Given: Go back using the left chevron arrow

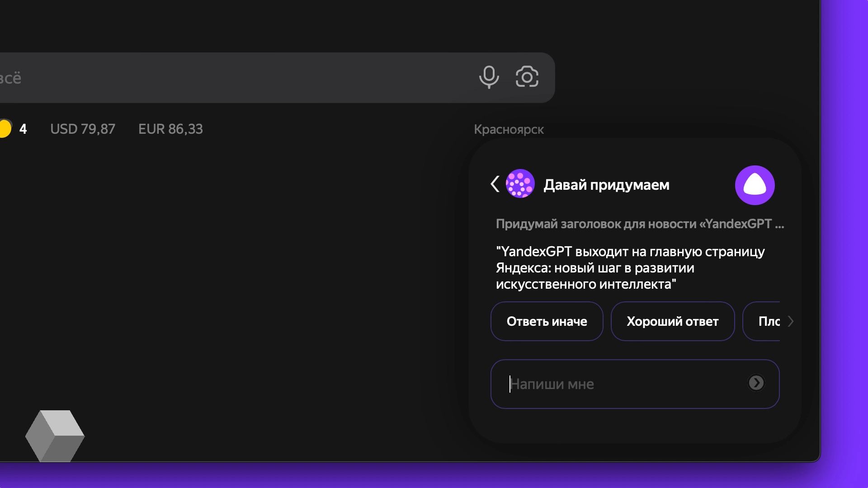Looking at the screenshot, I should click(494, 184).
